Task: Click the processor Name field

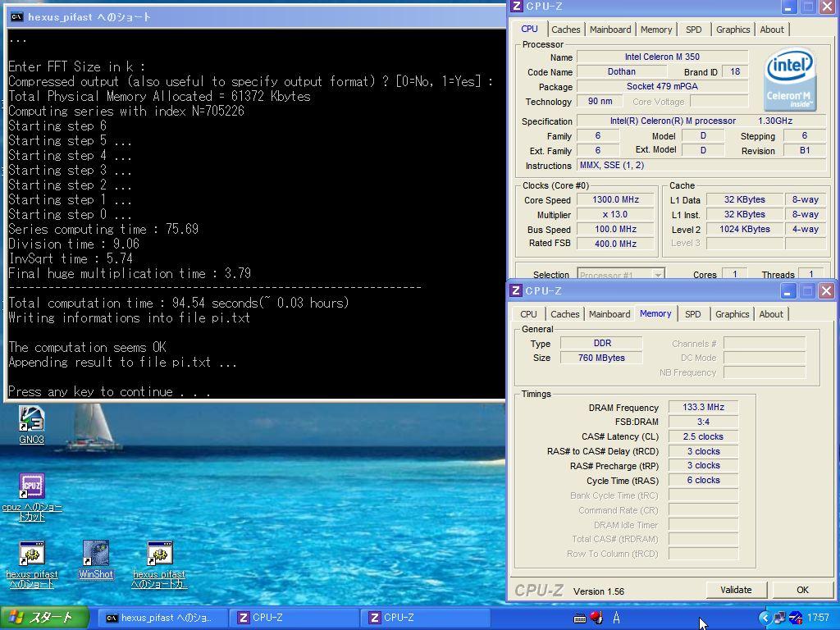Action: 662,57
